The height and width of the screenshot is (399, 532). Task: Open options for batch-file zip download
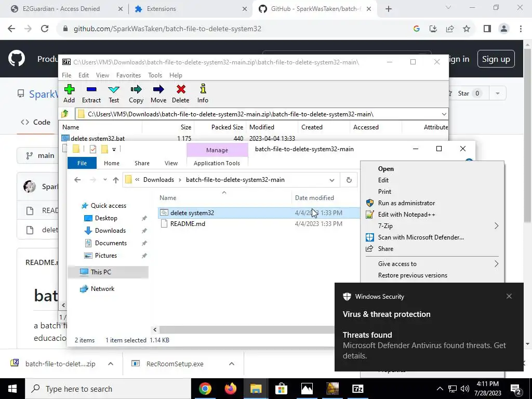click(111, 364)
